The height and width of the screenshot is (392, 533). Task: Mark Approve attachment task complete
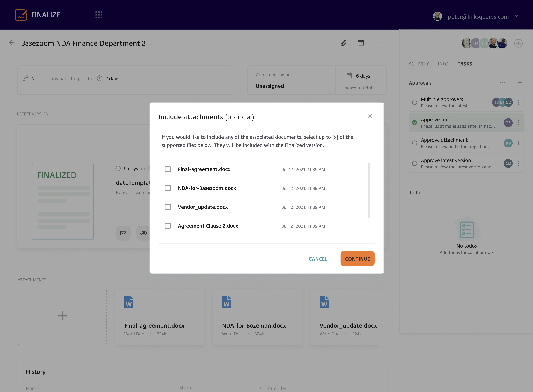(414, 143)
